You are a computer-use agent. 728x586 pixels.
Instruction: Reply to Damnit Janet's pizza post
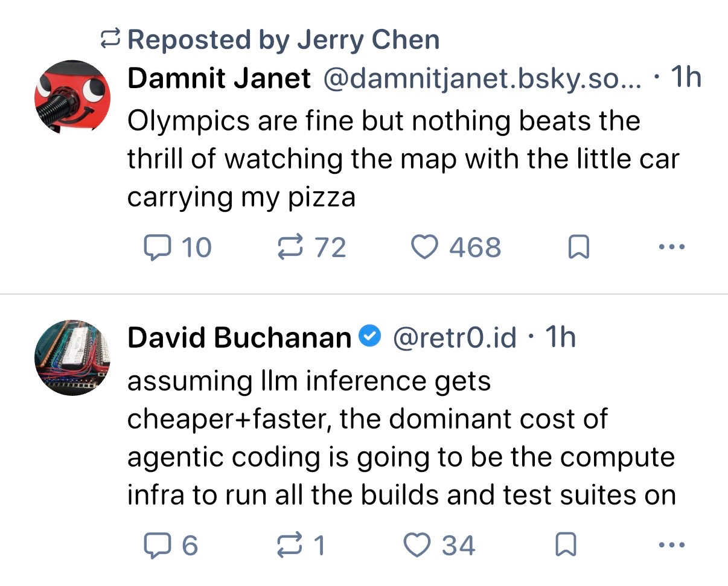pyautogui.click(x=157, y=247)
